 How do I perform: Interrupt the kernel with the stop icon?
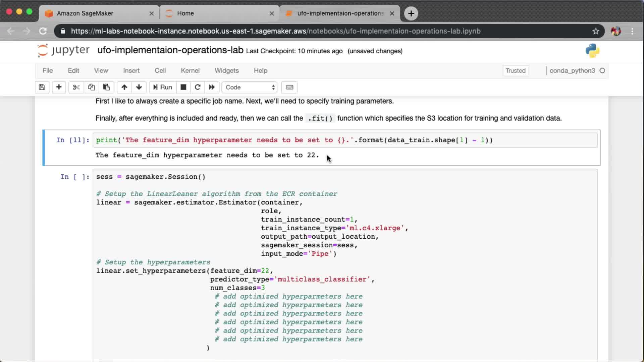(183, 87)
